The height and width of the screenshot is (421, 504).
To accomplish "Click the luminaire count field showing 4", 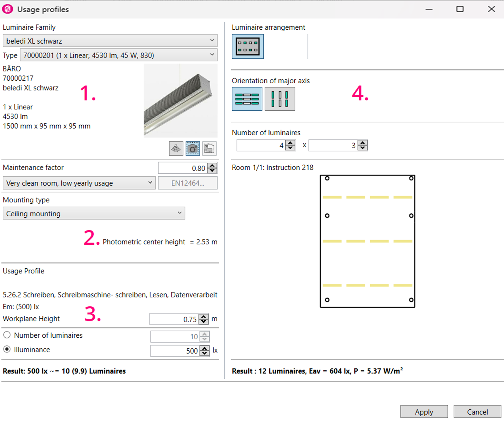I will point(261,145).
